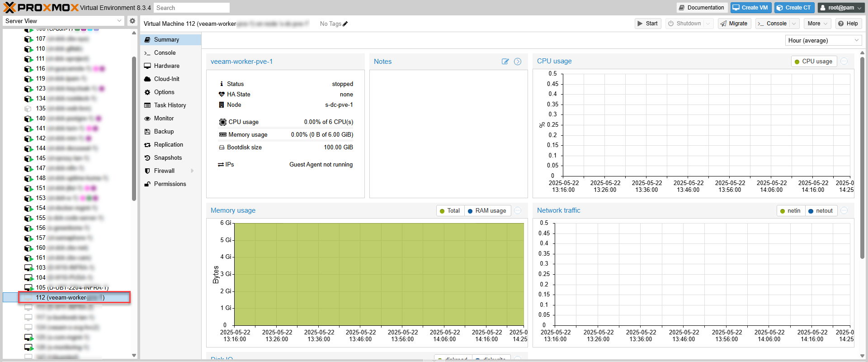This screenshot has height=362, width=868.
Task: Open the Task History tab
Action: (170, 105)
